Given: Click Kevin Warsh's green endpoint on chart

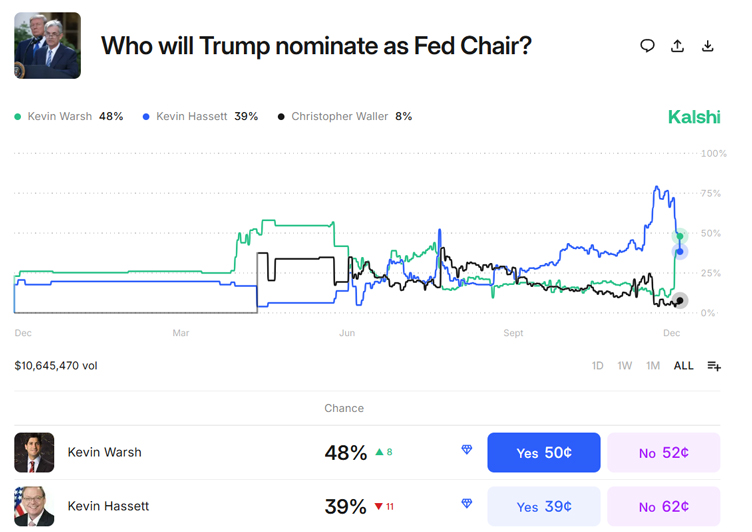Looking at the screenshot, I should click(x=680, y=237).
